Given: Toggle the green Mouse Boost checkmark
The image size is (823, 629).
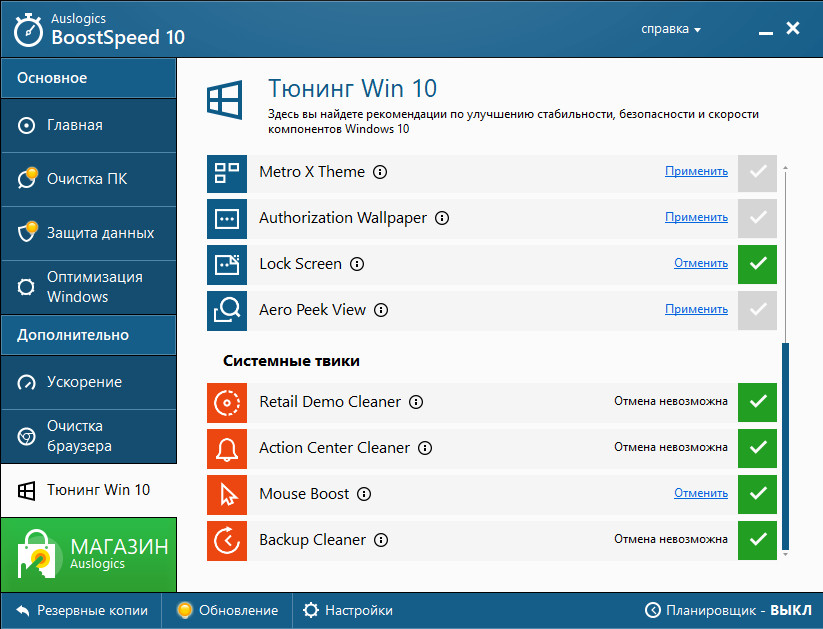Looking at the screenshot, I should (757, 495).
